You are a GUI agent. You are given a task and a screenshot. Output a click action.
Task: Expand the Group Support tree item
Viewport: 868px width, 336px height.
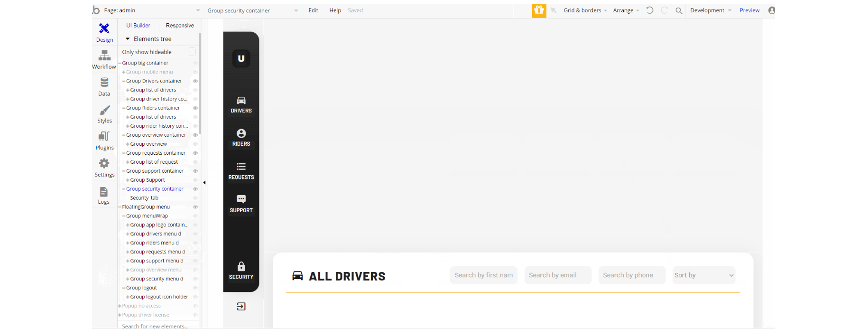[x=128, y=180]
